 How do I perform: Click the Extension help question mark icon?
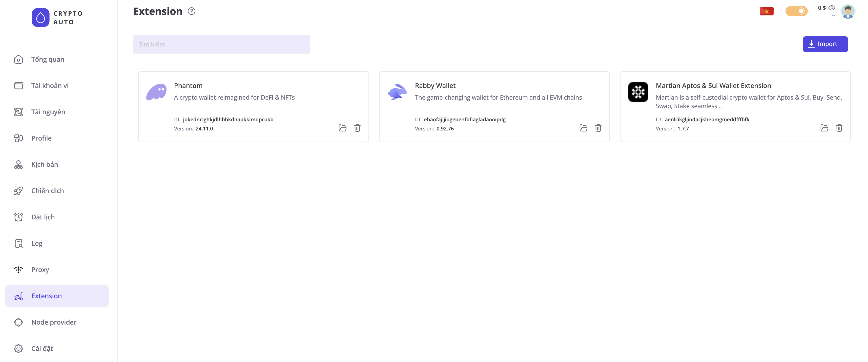click(191, 11)
